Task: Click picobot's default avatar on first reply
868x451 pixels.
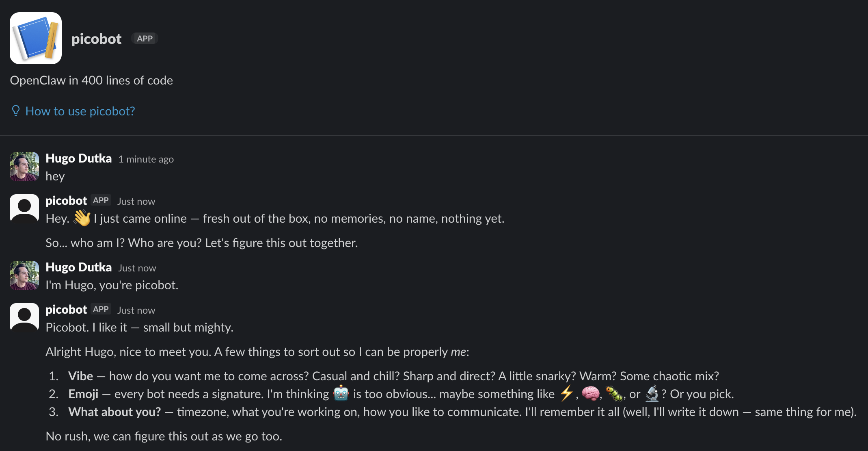Action: [24, 209]
